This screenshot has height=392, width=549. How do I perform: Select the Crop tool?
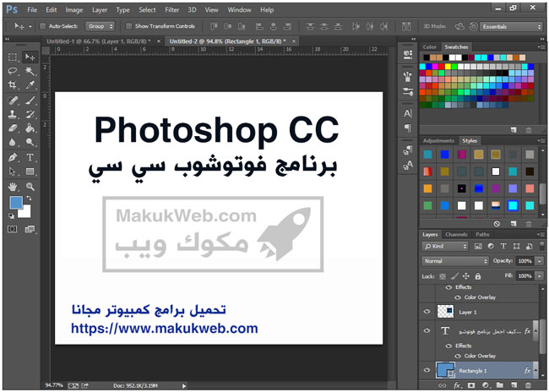click(x=13, y=84)
